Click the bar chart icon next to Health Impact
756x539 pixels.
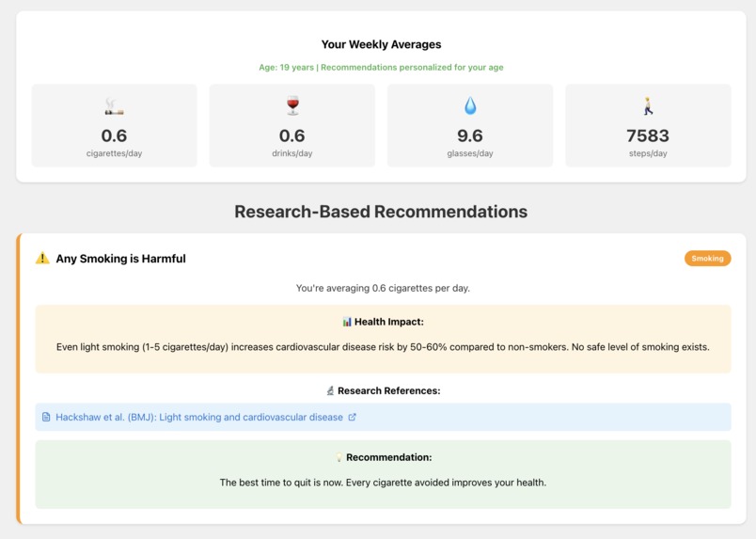tap(347, 322)
